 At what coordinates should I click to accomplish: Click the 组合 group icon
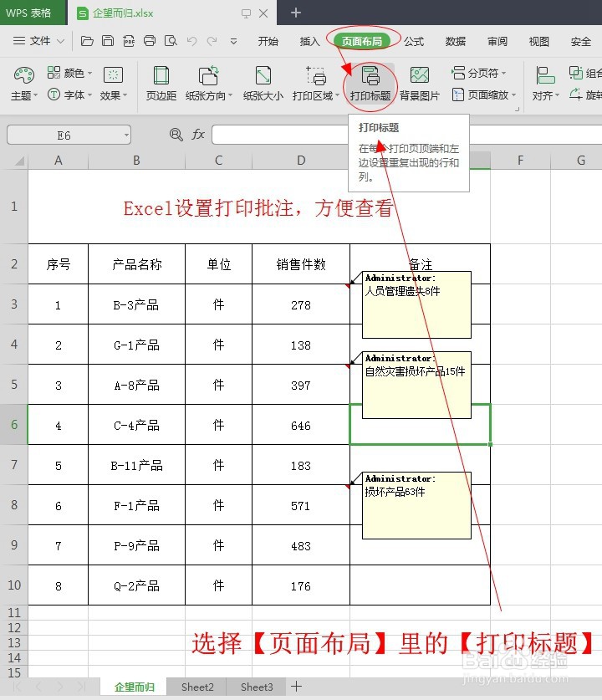pyautogui.click(x=577, y=73)
